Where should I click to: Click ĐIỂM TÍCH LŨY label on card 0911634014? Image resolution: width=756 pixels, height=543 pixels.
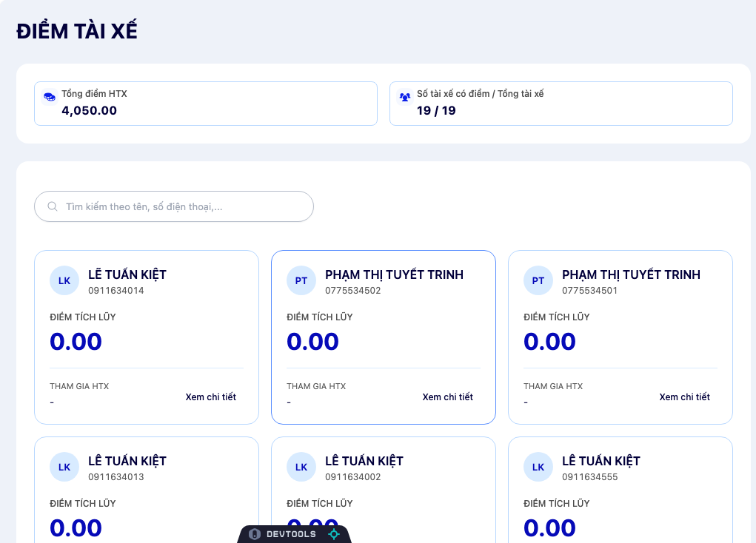(83, 317)
